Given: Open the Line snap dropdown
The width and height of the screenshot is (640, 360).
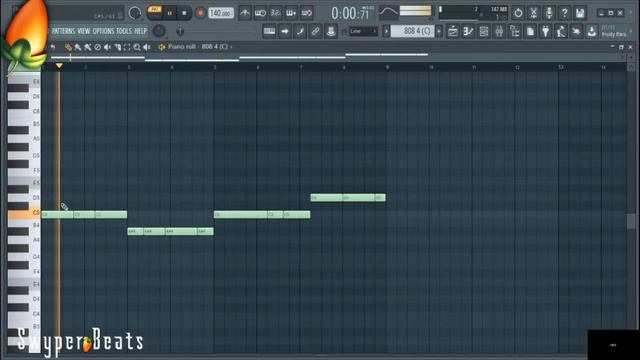Looking at the screenshot, I should point(363,31).
